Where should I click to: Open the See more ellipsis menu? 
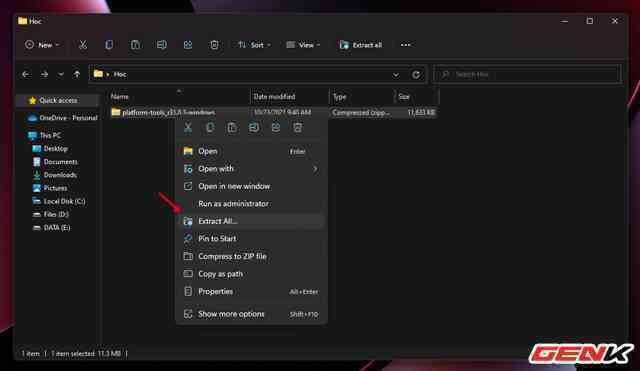click(x=405, y=45)
